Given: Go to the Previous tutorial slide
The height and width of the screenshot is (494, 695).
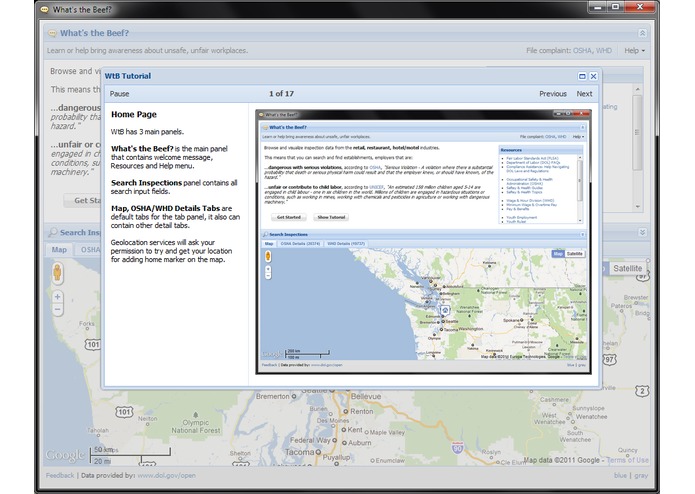Looking at the screenshot, I should coord(553,94).
